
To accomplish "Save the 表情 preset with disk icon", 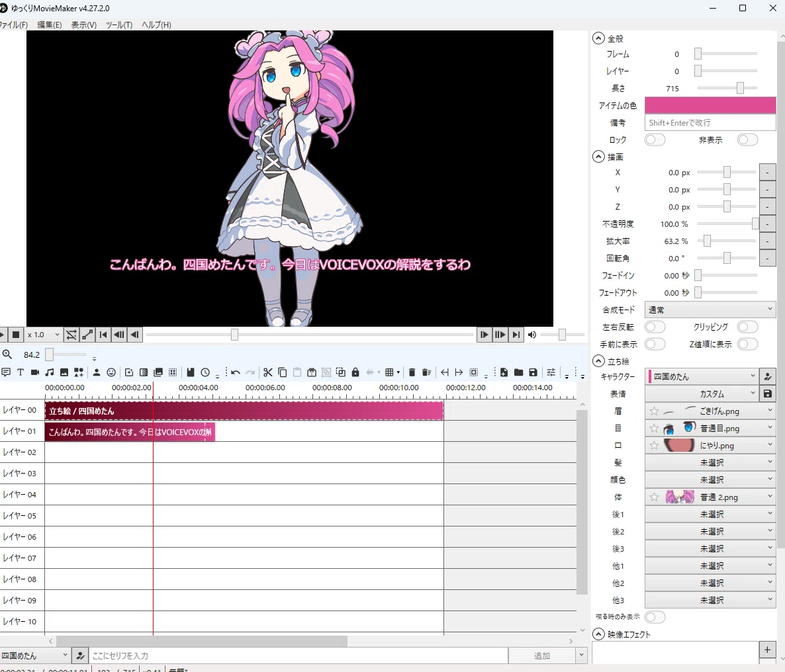I will click(768, 394).
